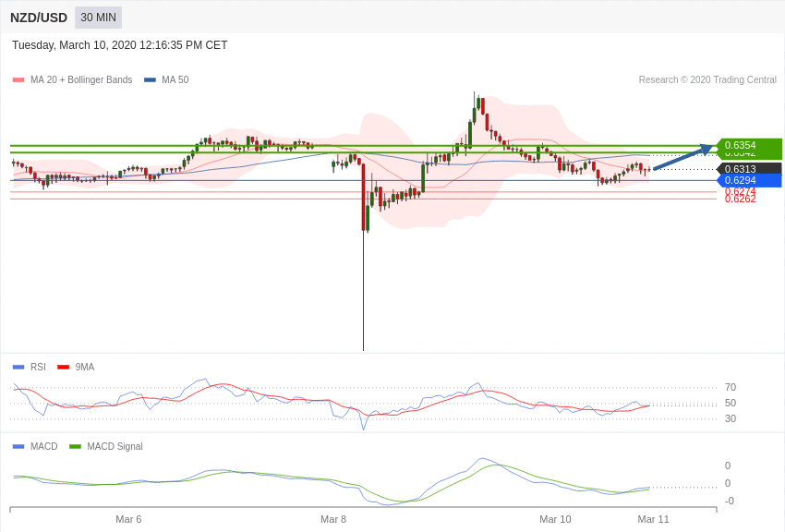Image resolution: width=785 pixels, height=532 pixels.
Task: Click the NZD/USD pair title
Action: (39, 18)
